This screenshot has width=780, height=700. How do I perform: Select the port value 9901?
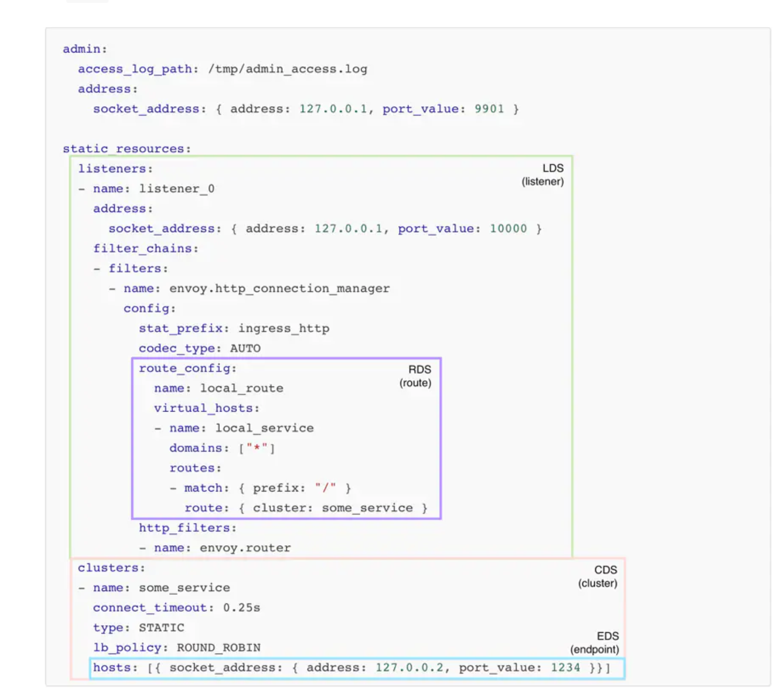(489, 109)
